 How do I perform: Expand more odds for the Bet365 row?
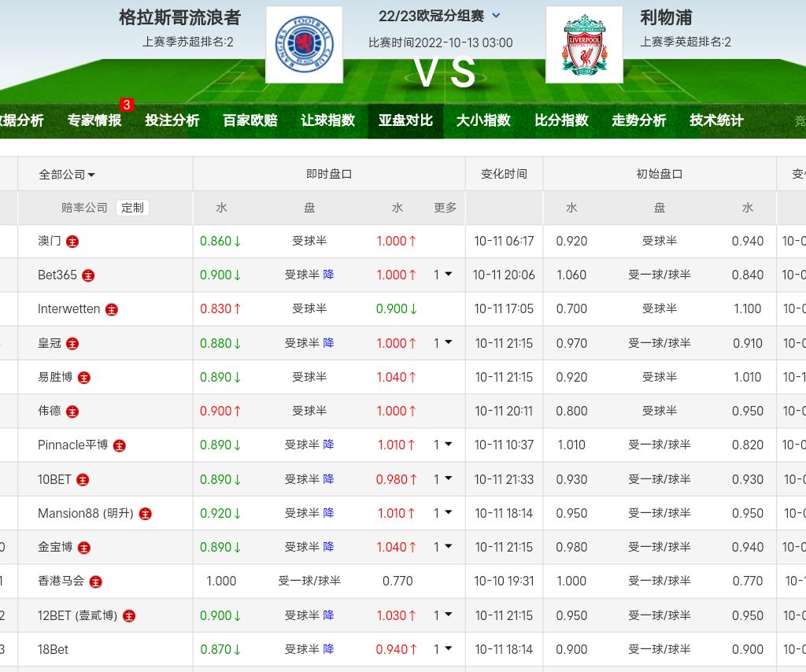[443, 275]
